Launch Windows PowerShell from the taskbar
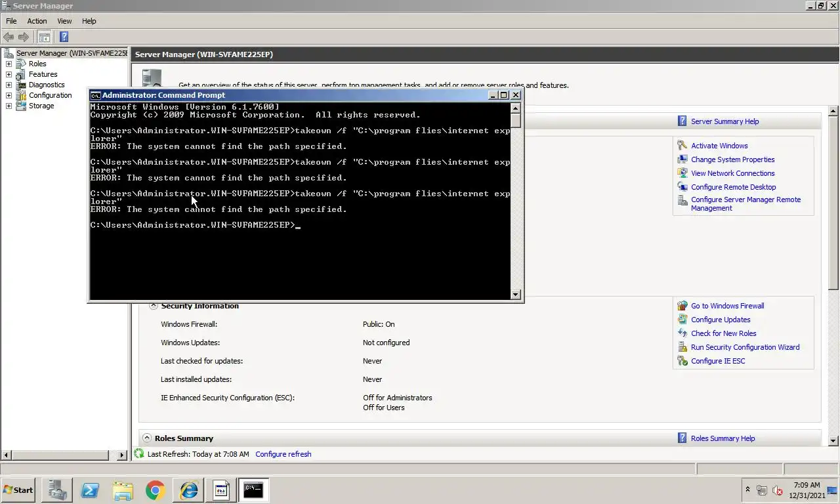Image resolution: width=840 pixels, height=504 pixels. click(x=90, y=490)
